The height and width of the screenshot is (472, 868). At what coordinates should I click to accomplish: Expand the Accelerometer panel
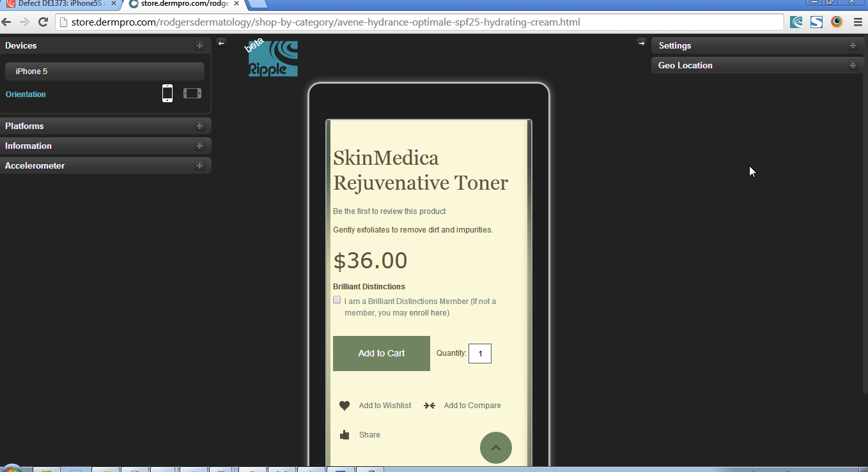(105, 165)
